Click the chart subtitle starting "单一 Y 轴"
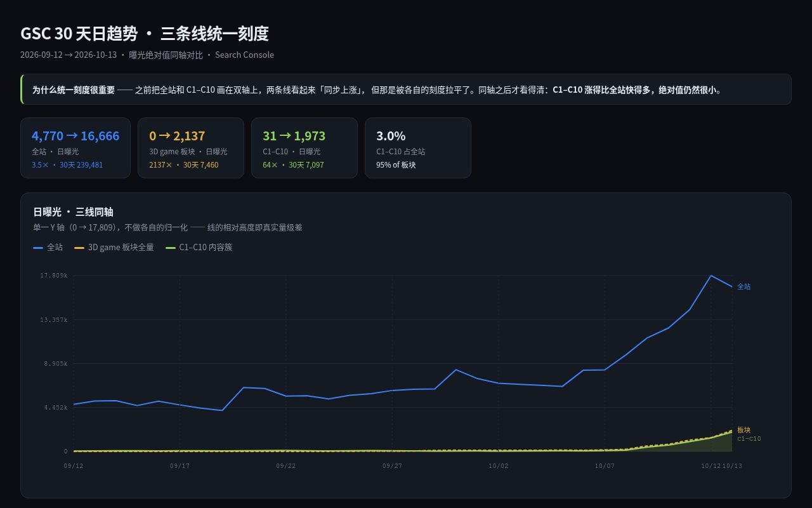 pyautogui.click(x=167, y=227)
